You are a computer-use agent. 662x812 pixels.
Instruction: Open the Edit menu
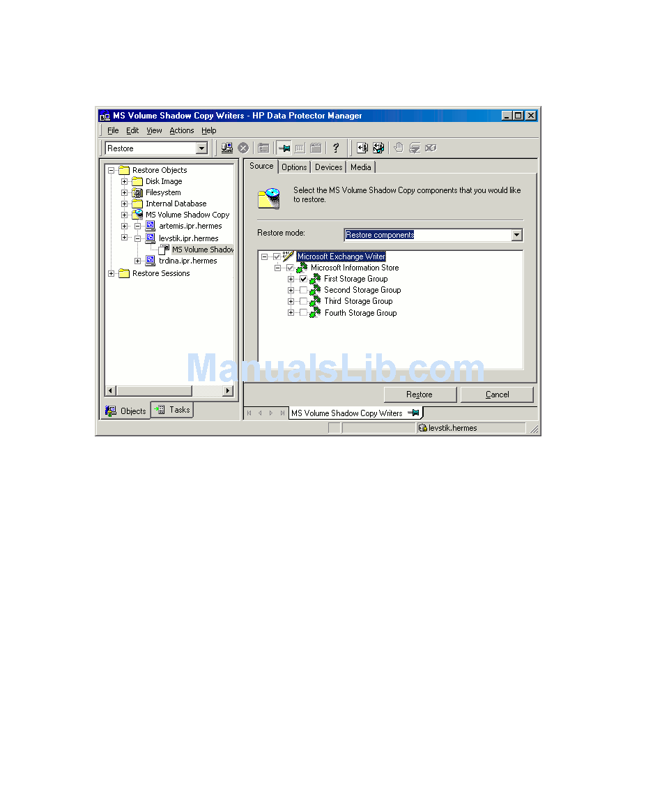pyautogui.click(x=132, y=130)
